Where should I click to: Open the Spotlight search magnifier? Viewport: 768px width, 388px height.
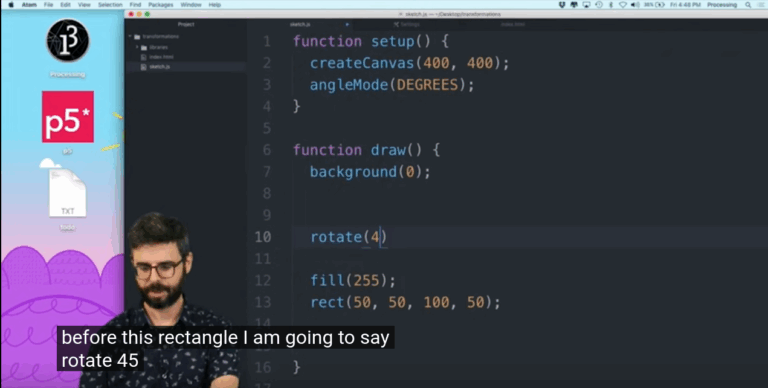tap(748, 5)
